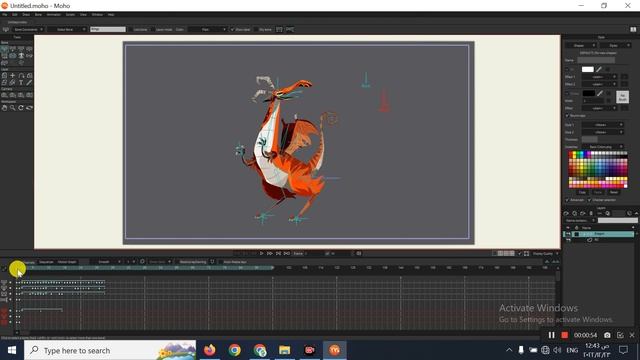
Task: Switch to the Sequencer timeline tab
Action: tap(46, 262)
